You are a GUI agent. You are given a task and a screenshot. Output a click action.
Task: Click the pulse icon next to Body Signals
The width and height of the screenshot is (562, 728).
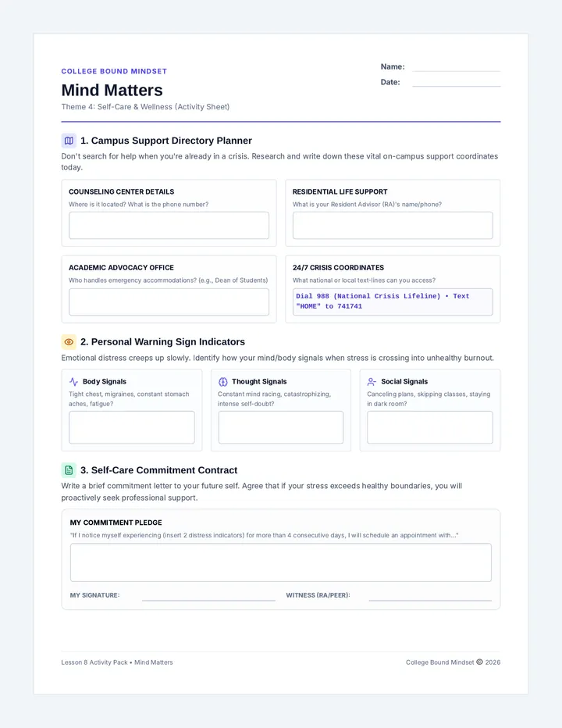pos(73,382)
